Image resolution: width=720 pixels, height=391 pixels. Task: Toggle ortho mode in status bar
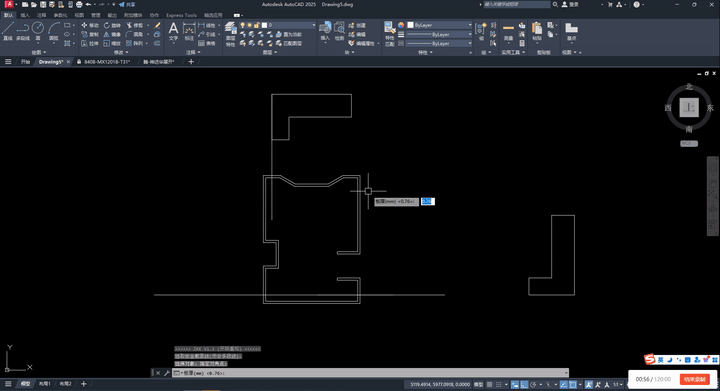tap(524, 385)
